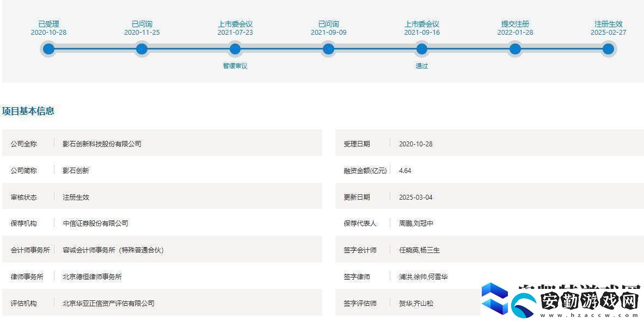This screenshot has height=321, width=644.
Task: Click the 公司全称 field label
Action: click(23, 144)
